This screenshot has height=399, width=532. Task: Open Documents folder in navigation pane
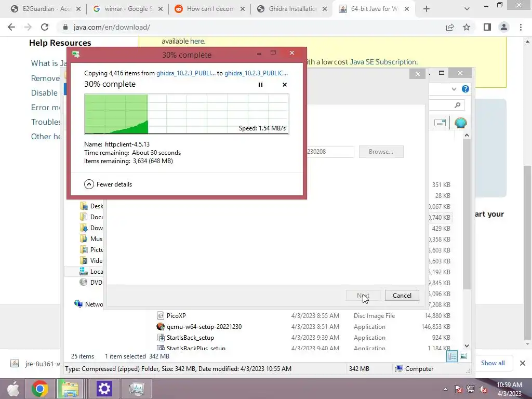[x=90, y=217]
